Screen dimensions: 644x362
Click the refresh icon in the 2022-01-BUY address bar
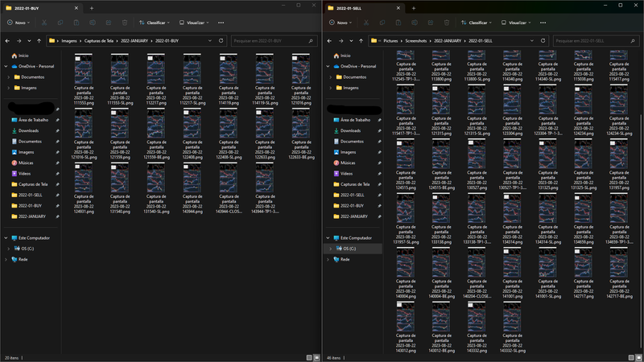click(221, 39)
